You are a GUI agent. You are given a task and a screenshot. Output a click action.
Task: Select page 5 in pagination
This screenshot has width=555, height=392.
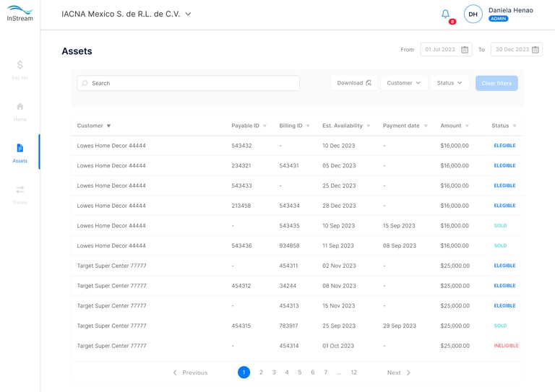pyautogui.click(x=299, y=373)
